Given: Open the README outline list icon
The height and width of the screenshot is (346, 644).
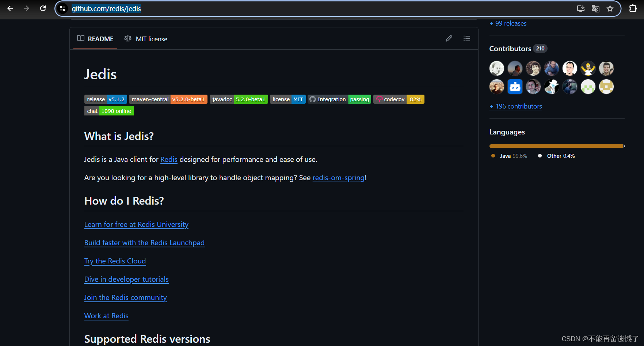Looking at the screenshot, I should click(x=467, y=38).
